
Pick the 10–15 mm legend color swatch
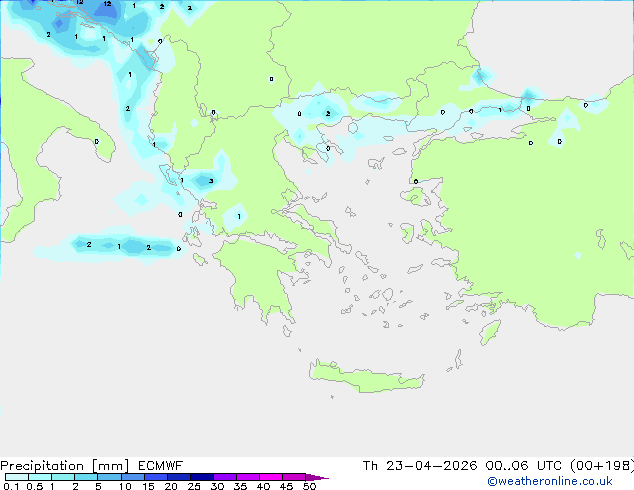(x=132, y=477)
